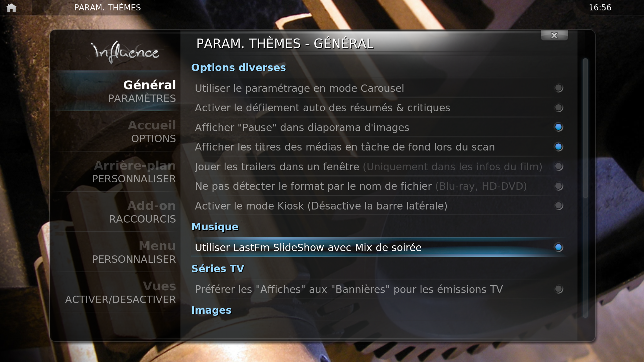Image resolution: width=644 pixels, height=362 pixels.
Task: Enable playing trailers in a window
Action: pyautogui.click(x=558, y=167)
